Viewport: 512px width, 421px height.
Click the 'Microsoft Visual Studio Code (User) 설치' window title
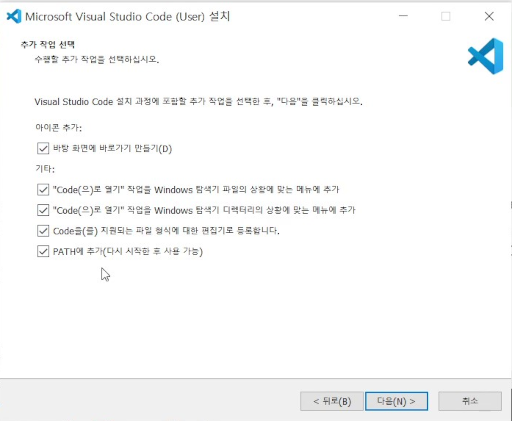(128, 16)
